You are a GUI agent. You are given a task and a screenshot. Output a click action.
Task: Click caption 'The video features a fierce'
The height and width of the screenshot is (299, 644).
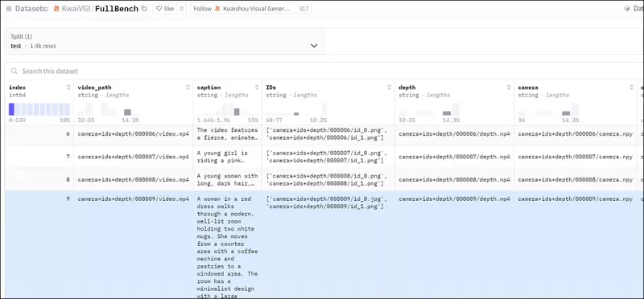(228, 134)
